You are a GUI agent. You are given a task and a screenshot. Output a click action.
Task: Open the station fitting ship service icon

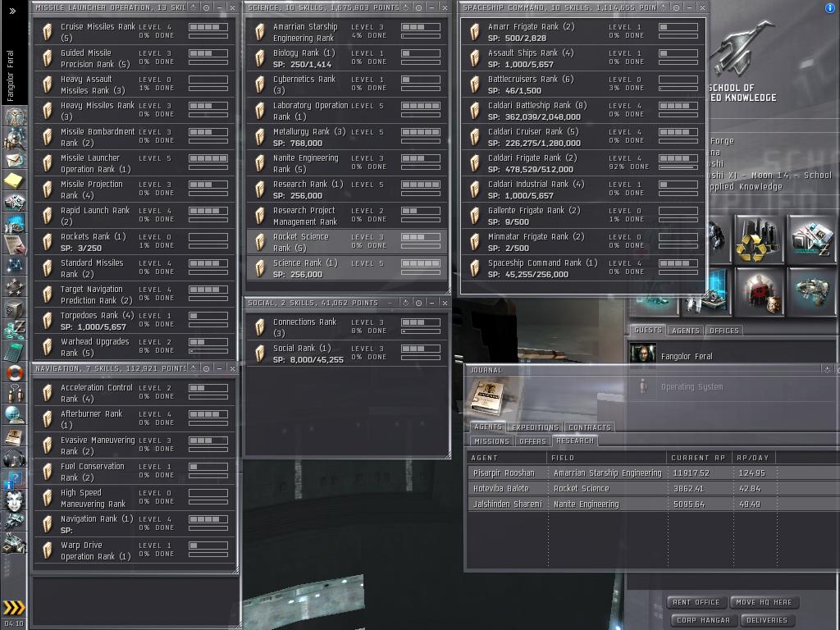[x=811, y=293]
